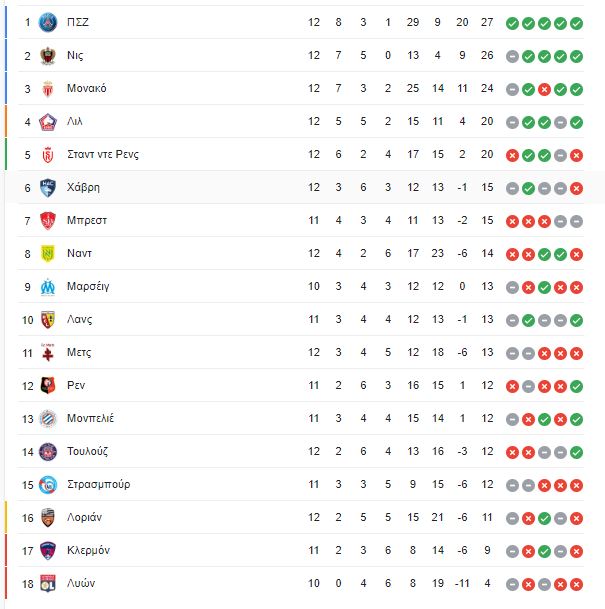Select the Μονακό crest icon
The image size is (605, 609).
48,89
